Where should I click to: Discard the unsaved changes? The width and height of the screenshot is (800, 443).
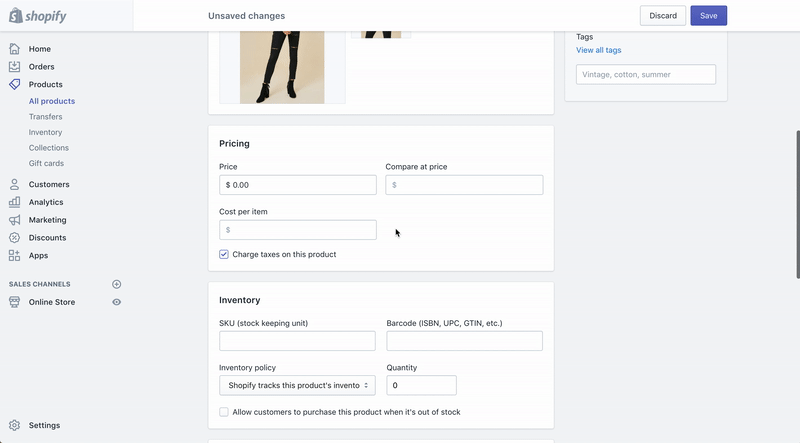pyautogui.click(x=663, y=16)
